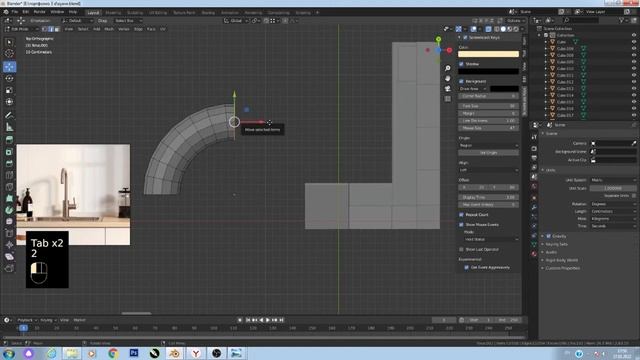Select the Transform tool

pyautogui.click(x=9, y=101)
